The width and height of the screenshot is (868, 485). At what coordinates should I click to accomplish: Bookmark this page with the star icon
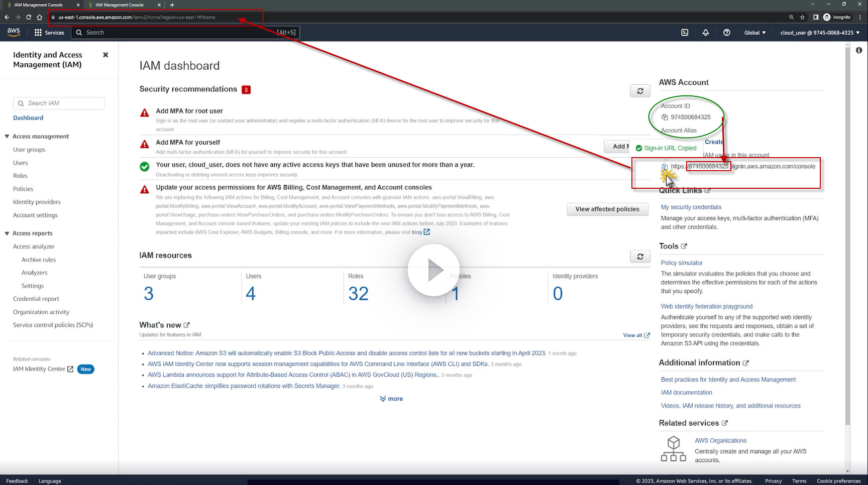pos(802,17)
